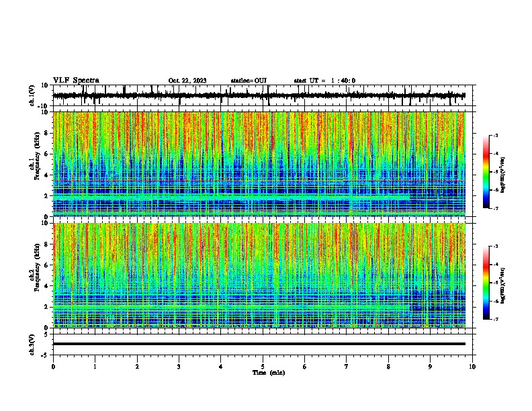The image size is (532, 411).
Task: Click the ch.1 color bar log PSD label
Action: [x=502, y=175]
